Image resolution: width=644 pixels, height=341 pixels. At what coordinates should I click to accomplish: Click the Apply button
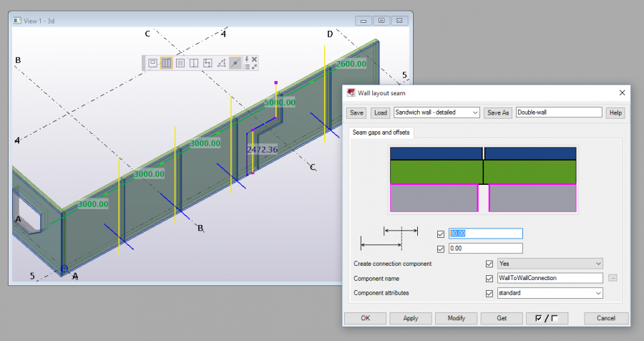[411, 318]
